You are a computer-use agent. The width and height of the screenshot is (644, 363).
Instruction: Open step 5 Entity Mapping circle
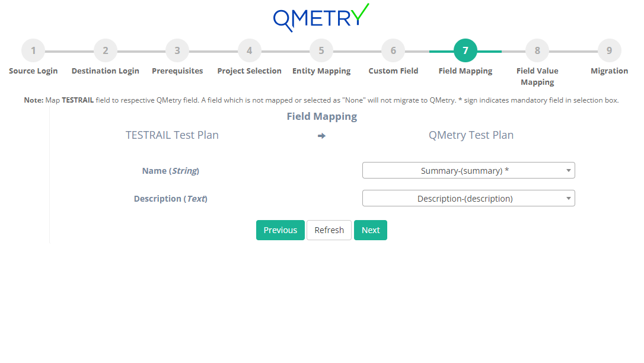(321, 50)
